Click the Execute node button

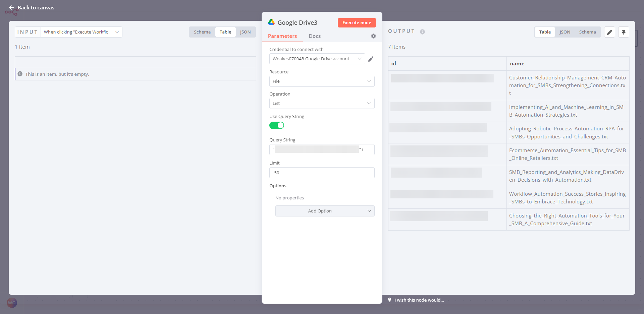pyautogui.click(x=357, y=23)
